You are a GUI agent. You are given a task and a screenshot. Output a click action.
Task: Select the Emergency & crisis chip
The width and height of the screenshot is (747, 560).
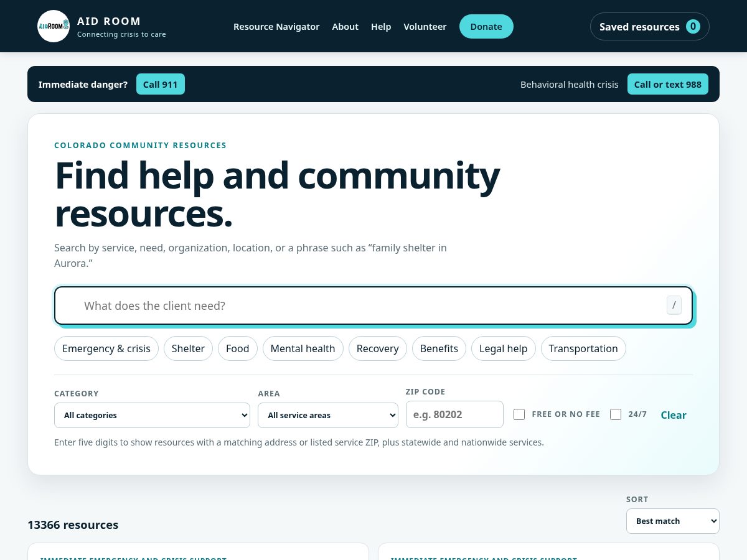[106, 348]
